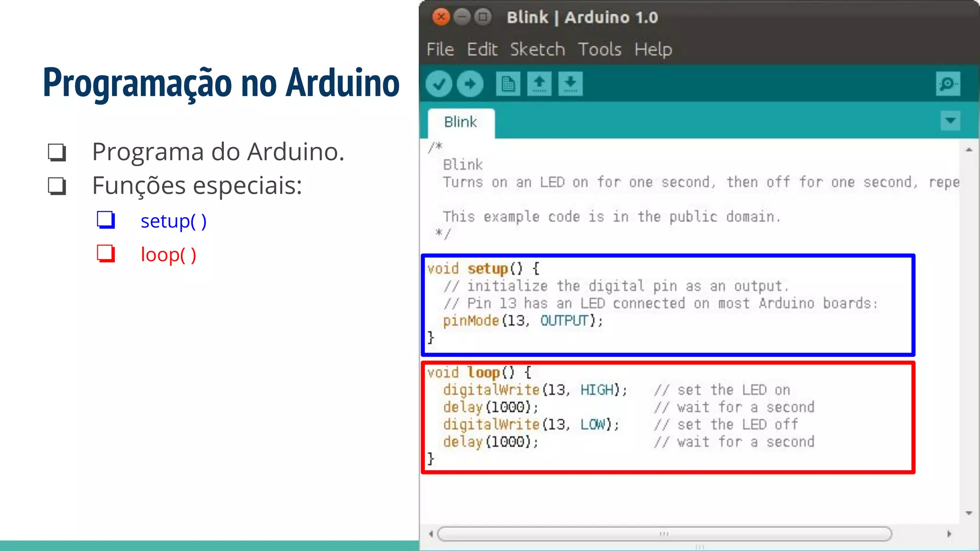Open the Serial Monitor magnifier icon
This screenshot has height=551, width=980.
[x=948, y=84]
